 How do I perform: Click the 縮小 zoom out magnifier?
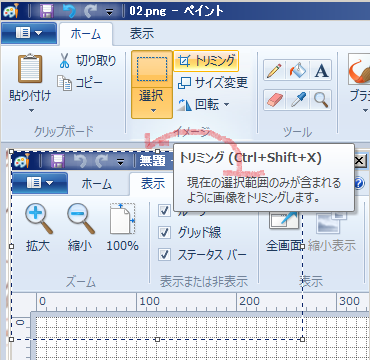click(80, 219)
